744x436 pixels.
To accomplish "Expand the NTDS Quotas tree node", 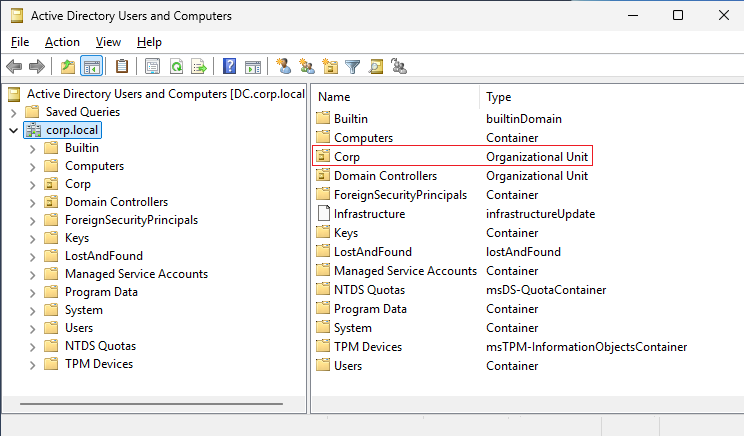I will click(32, 347).
